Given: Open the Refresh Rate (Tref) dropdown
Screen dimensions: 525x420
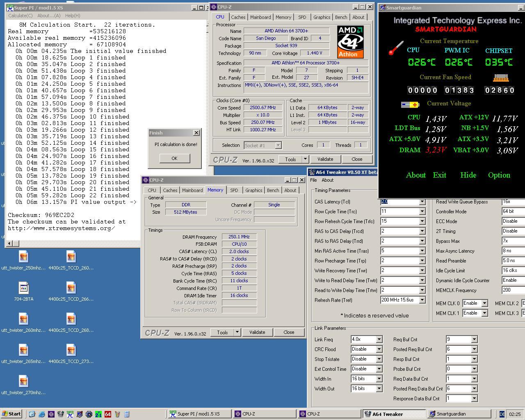Looking at the screenshot, I should point(422,300).
